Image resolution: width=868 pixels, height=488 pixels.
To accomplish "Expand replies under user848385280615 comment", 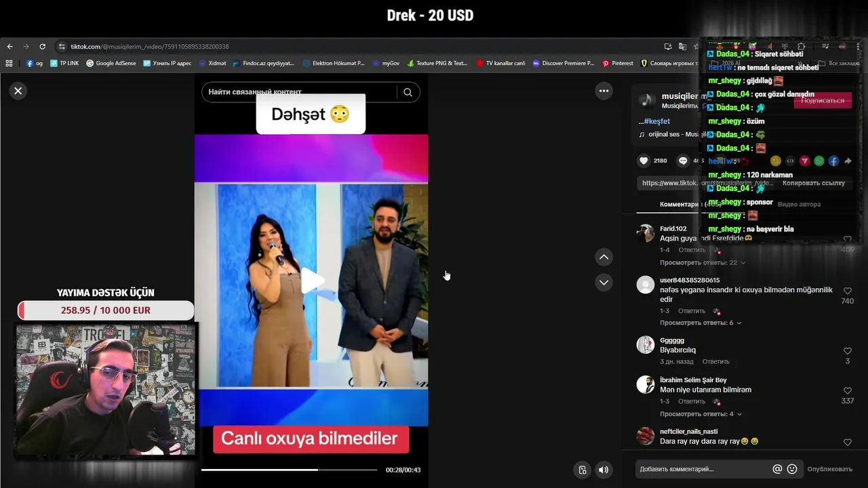I will (701, 323).
